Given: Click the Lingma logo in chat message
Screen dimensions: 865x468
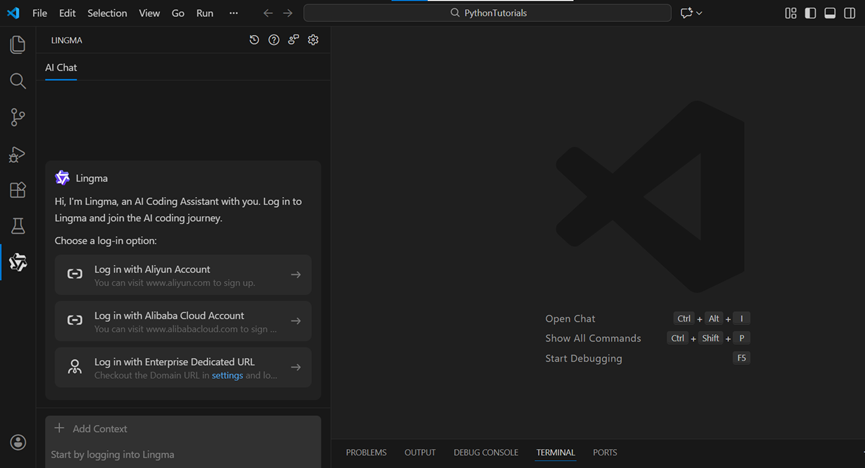Looking at the screenshot, I should point(62,178).
